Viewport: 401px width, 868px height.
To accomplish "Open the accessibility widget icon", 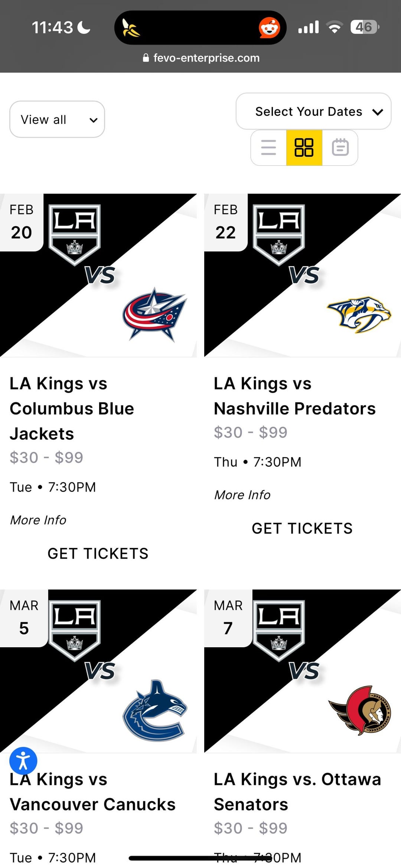I will click(23, 761).
